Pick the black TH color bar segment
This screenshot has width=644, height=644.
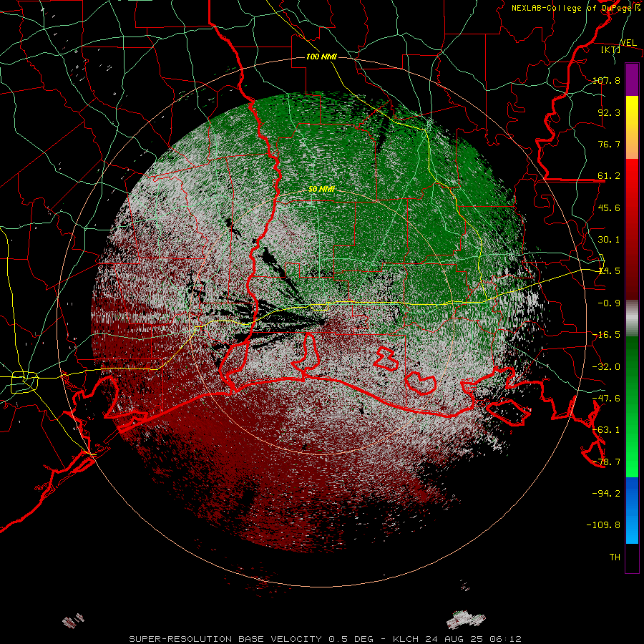pyautogui.click(x=632, y=558)
